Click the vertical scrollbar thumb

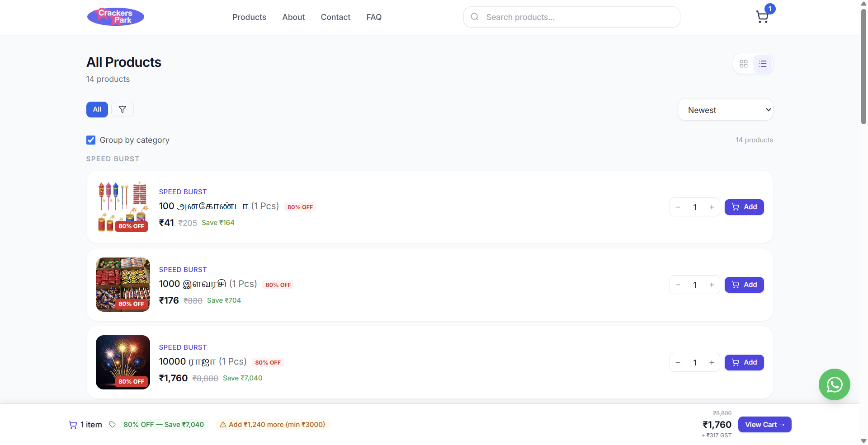[x=863, y=66]
